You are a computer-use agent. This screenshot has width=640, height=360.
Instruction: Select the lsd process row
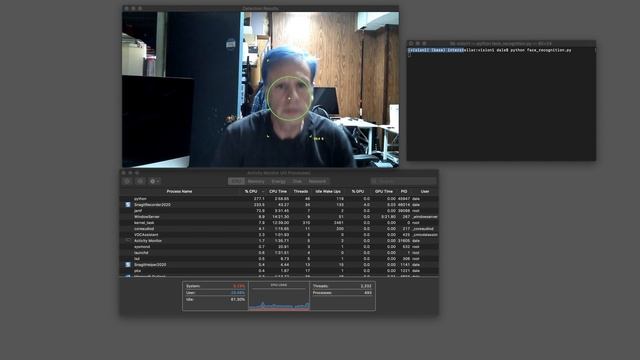pyautogui.click(x=280, y=259)
